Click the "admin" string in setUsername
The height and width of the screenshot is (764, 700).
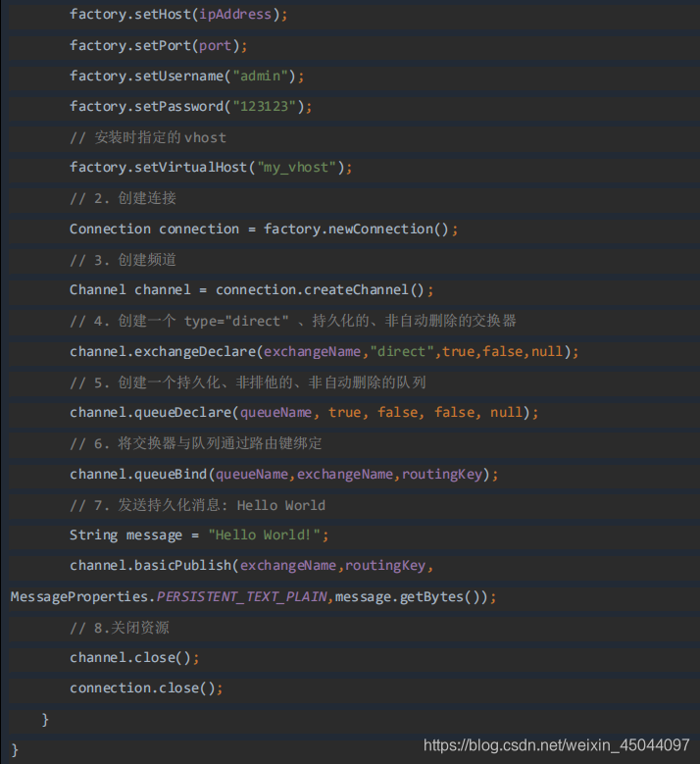pos(260,76)
